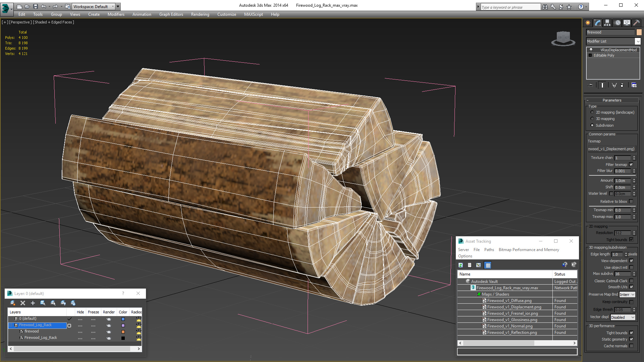
Task: Click Freeze/Unfreeze All Layers icon
Action: tap(73, 303)
